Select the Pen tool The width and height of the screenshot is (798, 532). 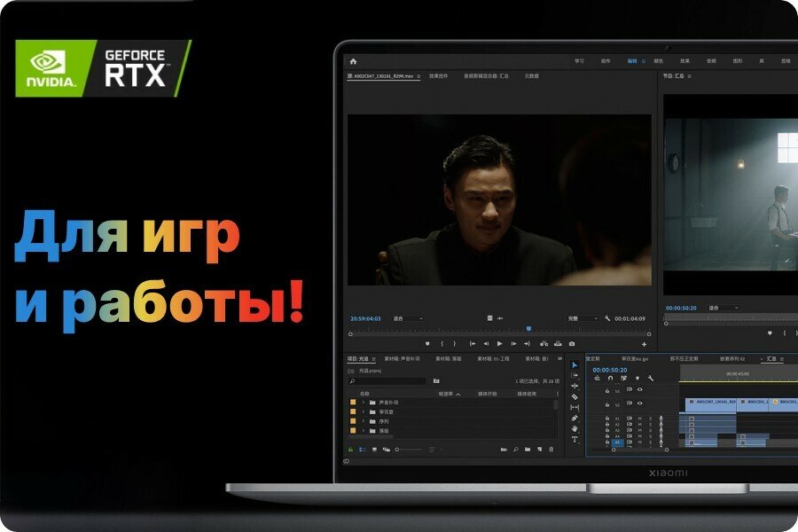[575, 418]
